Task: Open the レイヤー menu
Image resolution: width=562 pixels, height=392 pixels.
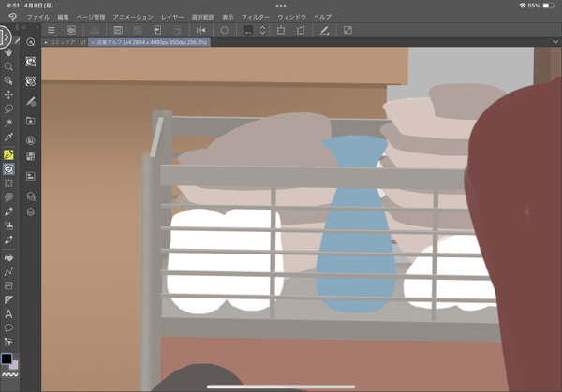Action: coord(172,17)
